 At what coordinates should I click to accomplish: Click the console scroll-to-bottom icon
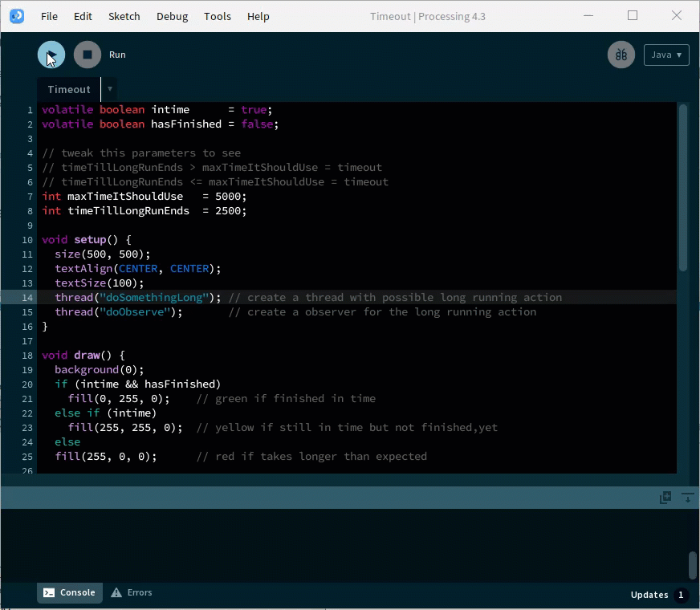(x=687, y=497)
